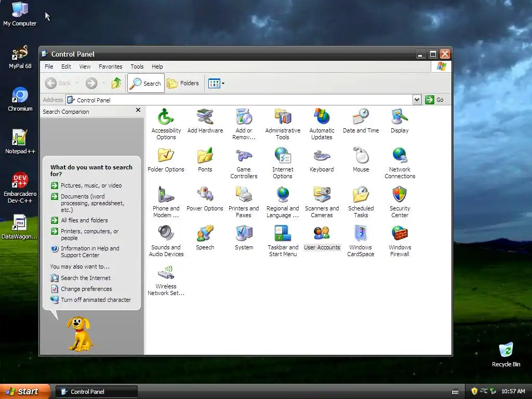This screenshot has width=532, height=399.
Task: Open Scheduled Tasks
Action: 361,202
